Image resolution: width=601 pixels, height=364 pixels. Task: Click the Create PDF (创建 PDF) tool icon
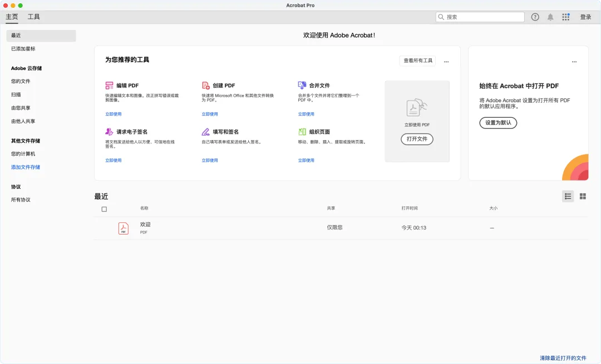pyautogui.click(x=206, y=86)
